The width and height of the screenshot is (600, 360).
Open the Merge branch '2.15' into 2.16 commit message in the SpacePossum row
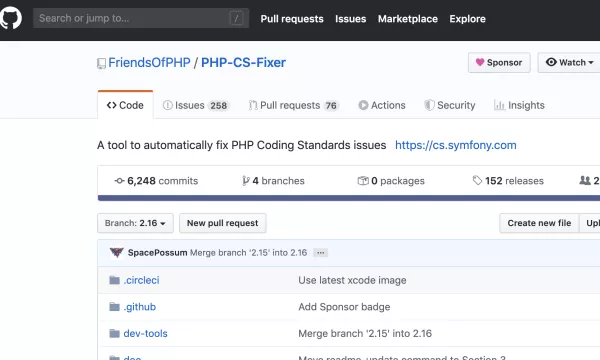click(x=248, y=253)
